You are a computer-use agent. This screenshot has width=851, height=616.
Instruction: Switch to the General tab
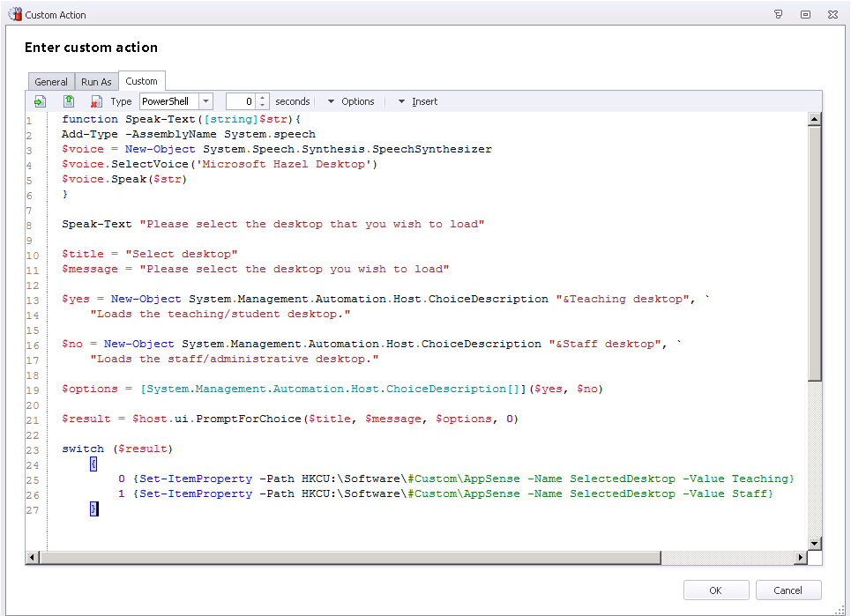coord(51,82)
